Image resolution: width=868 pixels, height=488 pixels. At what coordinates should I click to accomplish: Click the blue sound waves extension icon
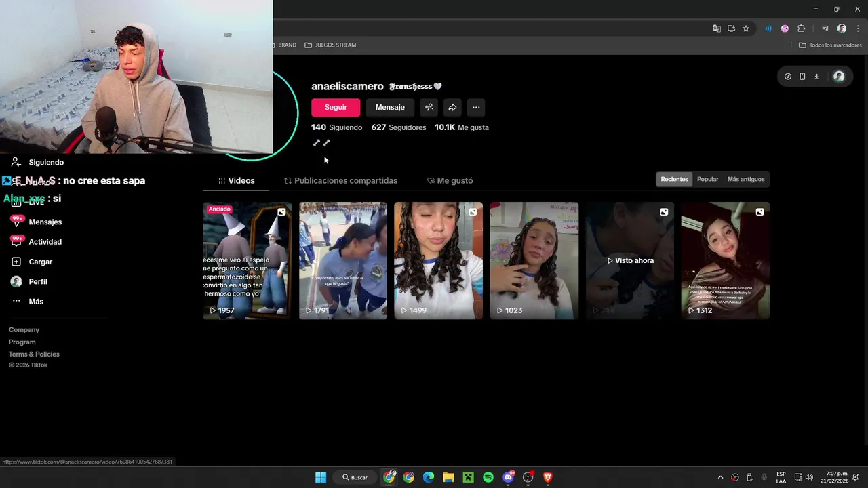pyautogui.click(x=768, y=28)
